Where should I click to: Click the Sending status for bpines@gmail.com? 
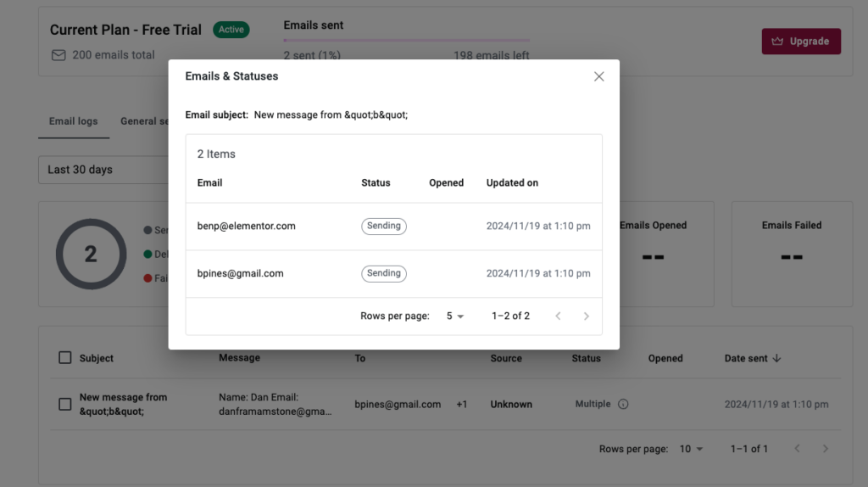point(384,274)
